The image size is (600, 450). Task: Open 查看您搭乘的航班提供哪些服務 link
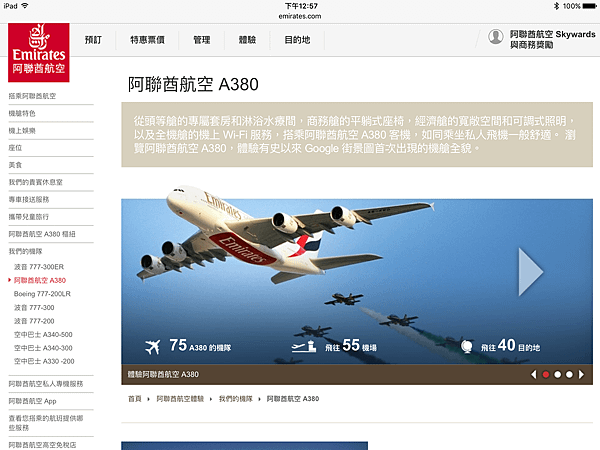tap(46, 423)
